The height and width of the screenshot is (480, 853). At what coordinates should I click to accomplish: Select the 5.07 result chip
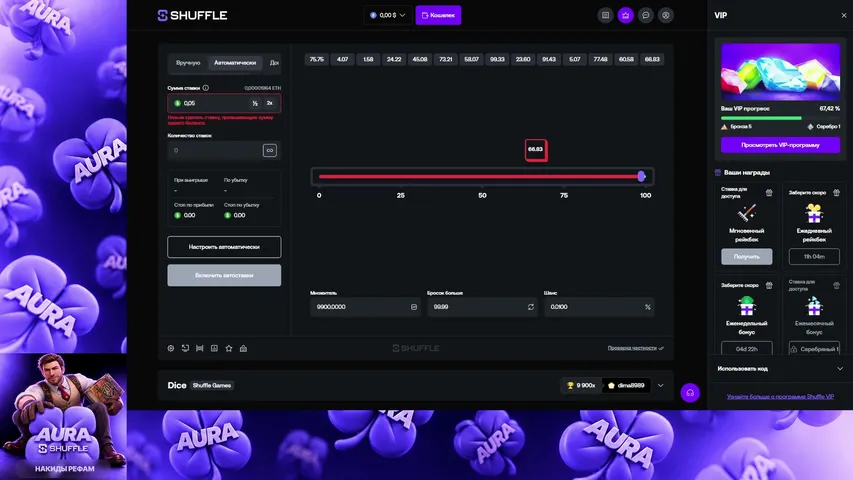pyautogui.click(x=575, y=59)
